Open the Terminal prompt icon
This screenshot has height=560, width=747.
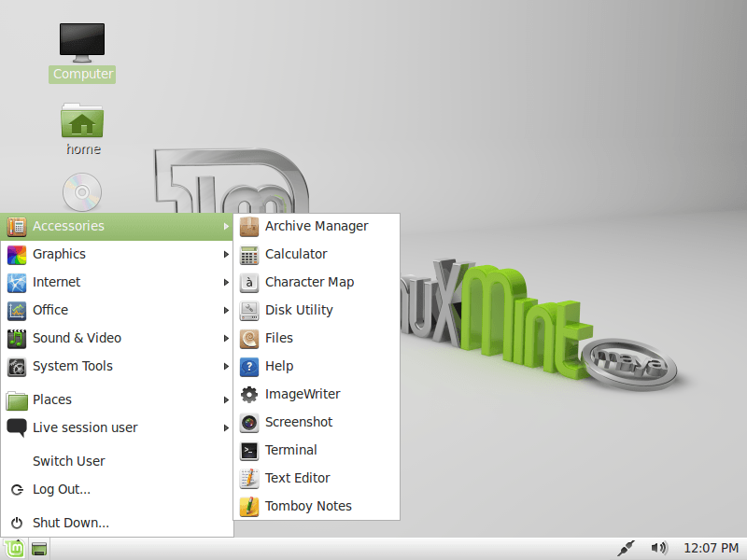click(249, 451)
